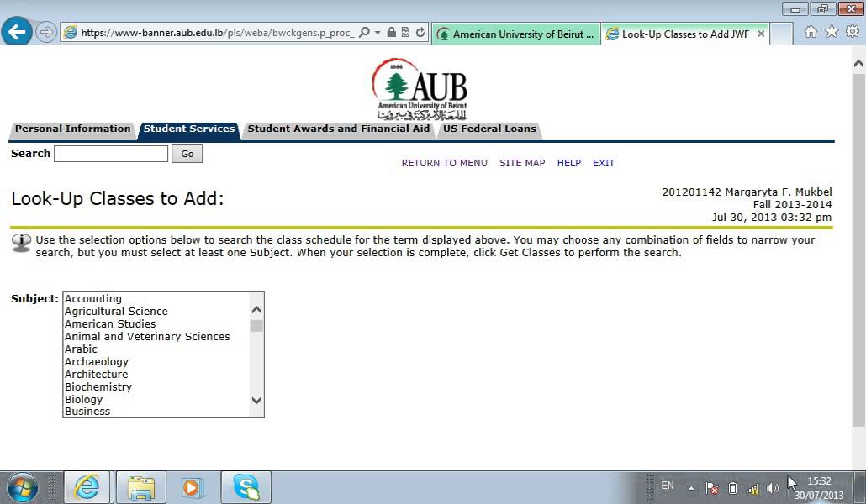Restore down the browser window
The height and width of the screenshot is (504, 866).
[823, 9]
